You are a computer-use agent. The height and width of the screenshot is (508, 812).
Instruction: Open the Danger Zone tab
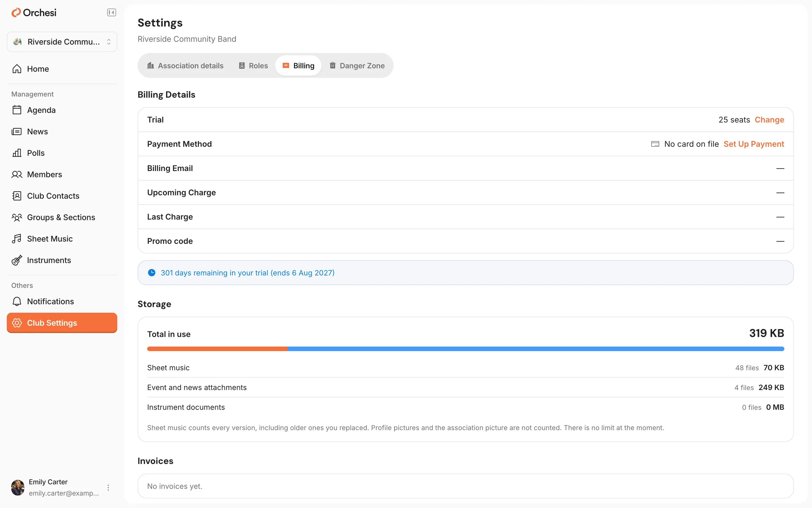coord(357,65)
